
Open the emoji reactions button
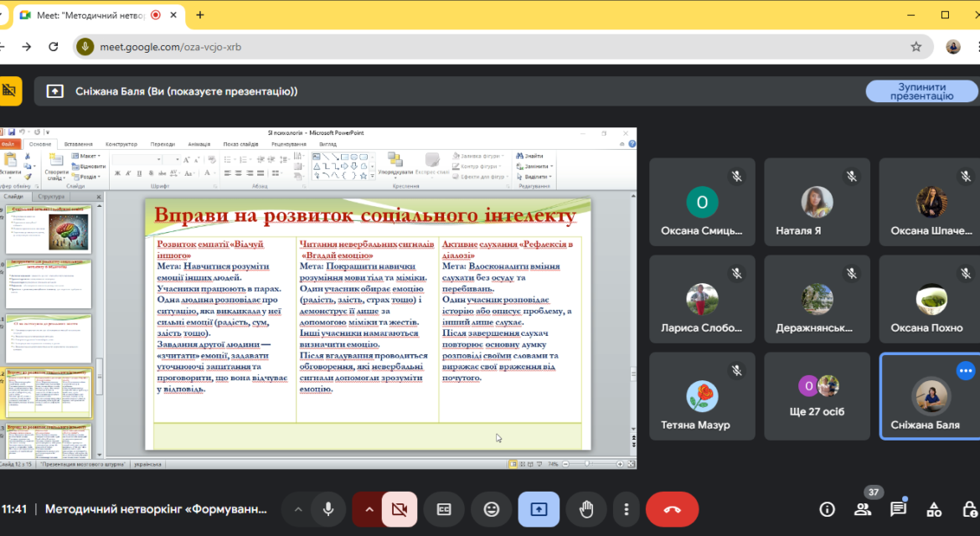tap(492, 510)
